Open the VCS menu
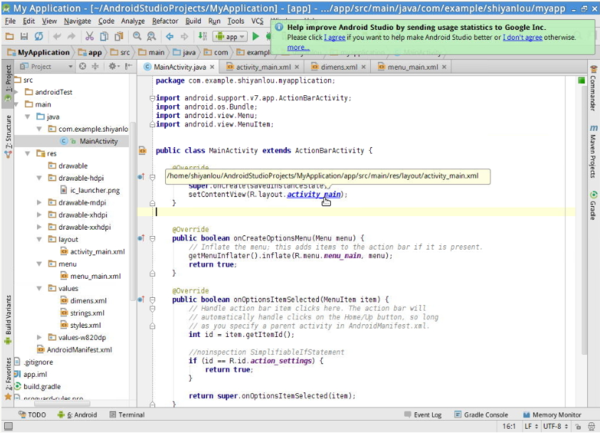Image resolution: width=600 pixels, height=433 pixels. coord(257,21)
